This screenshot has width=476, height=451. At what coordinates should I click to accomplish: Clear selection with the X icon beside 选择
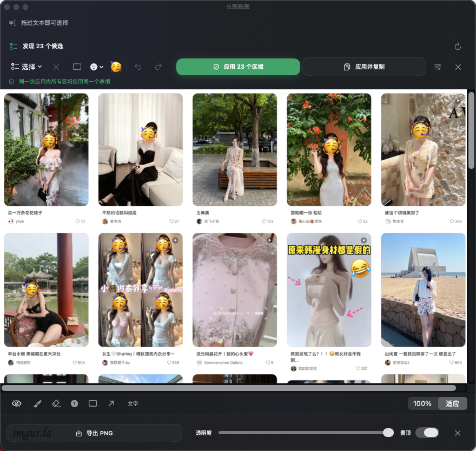coord(56,67)
